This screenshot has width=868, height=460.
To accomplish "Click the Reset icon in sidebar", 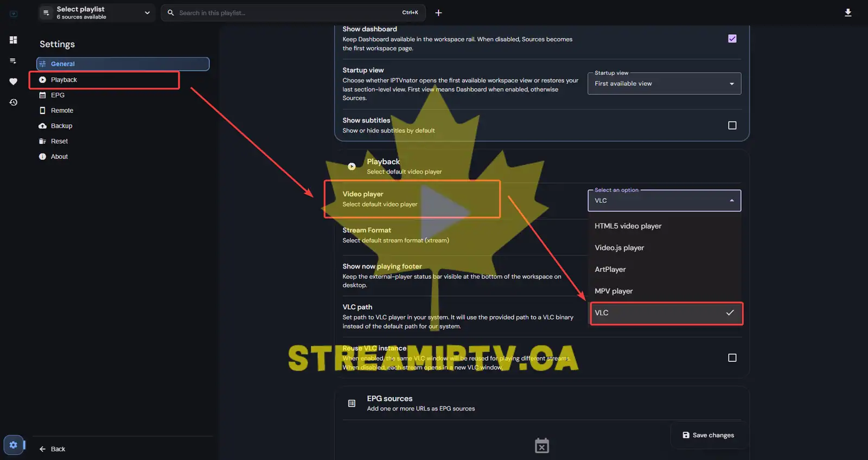I will point(42,141).
